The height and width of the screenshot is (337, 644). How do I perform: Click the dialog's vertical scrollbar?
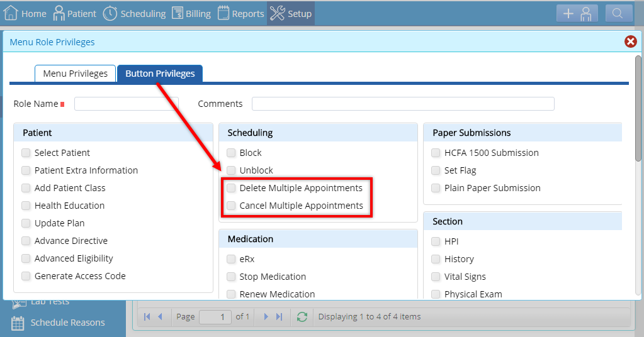click(x=638, y=109)
